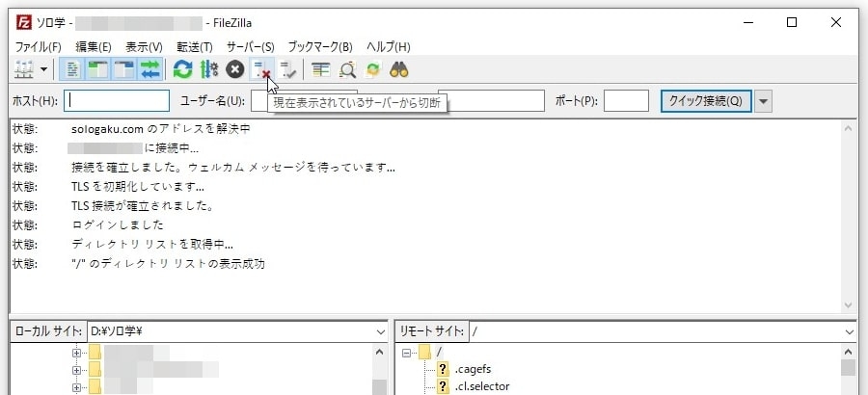
Task: Open Site Manager dropdown arrow
Action: [x=43, y=69]
